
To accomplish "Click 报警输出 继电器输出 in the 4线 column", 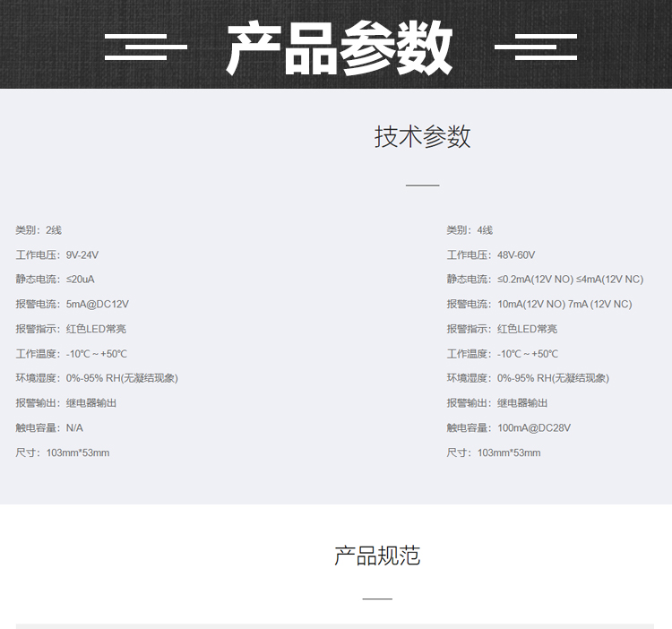I will tap(497, 403).
